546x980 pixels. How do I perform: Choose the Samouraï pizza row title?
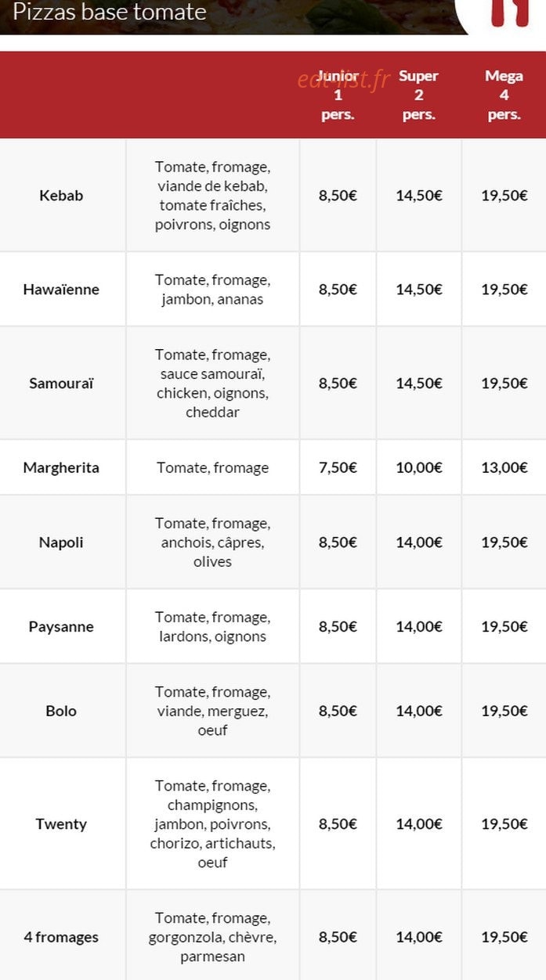click(61, 384)
